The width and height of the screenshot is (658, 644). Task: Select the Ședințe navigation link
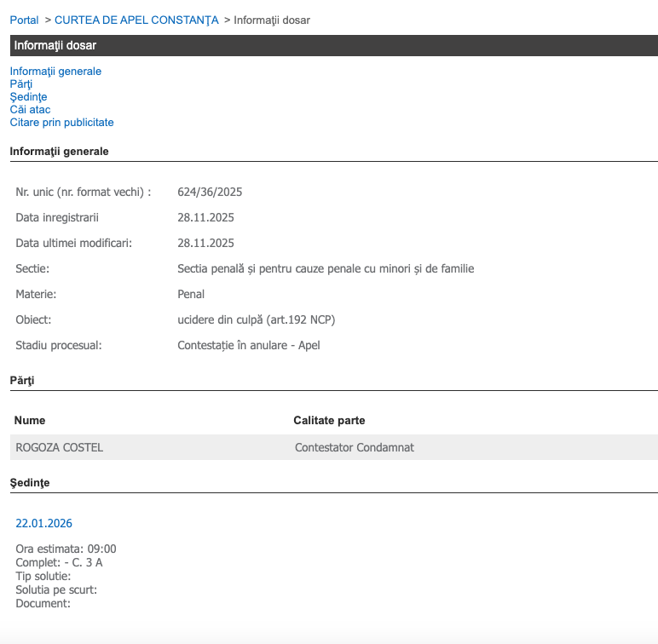click(28, 97)
